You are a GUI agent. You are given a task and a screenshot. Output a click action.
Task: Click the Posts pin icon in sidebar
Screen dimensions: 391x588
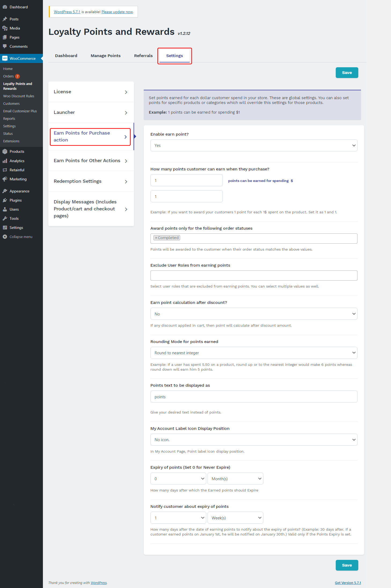[5, 19]
